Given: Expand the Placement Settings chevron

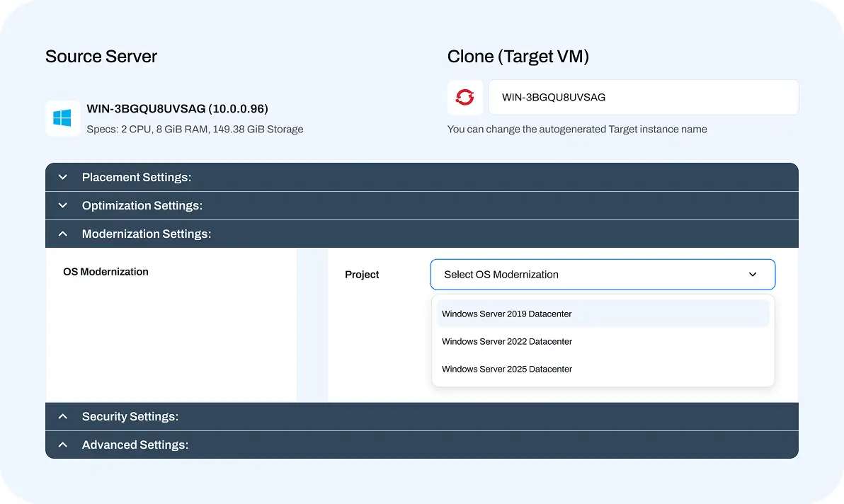Looking at the screenshot, I should (63, 177).
